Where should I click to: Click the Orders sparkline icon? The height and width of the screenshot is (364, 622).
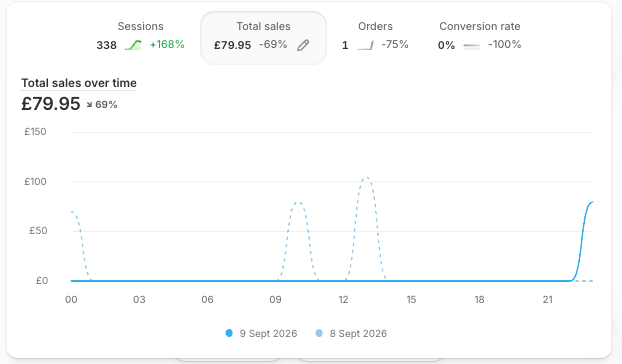365,46
